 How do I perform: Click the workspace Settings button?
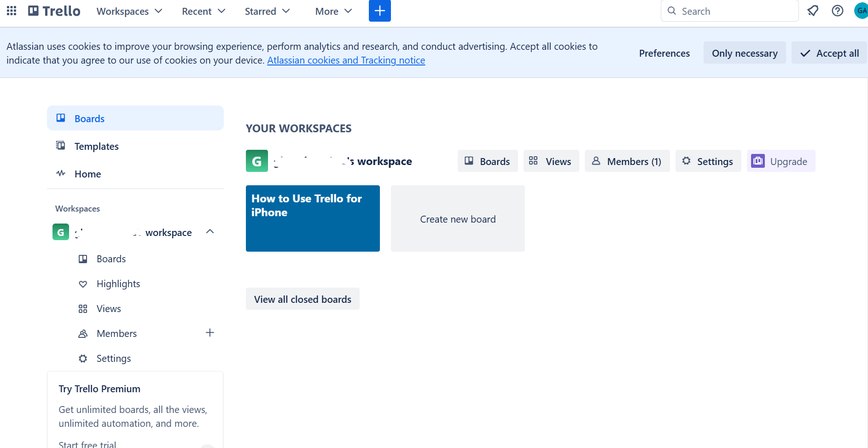click(708, 161)
